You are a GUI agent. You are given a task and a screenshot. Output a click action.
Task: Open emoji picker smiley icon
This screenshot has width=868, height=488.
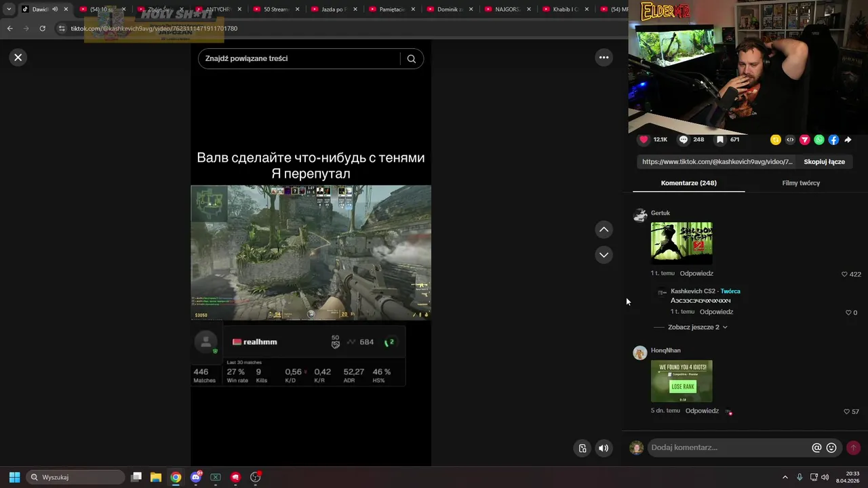(x=831, y=448)
